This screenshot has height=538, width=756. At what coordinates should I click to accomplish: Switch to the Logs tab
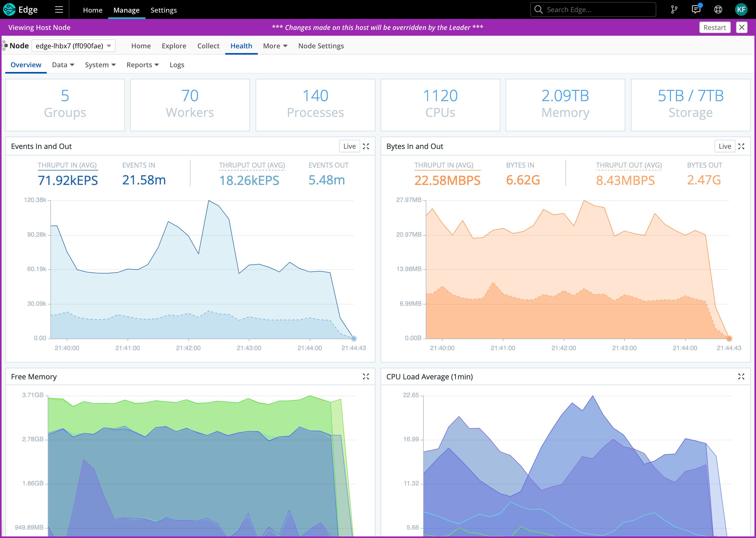click(177, 65)
